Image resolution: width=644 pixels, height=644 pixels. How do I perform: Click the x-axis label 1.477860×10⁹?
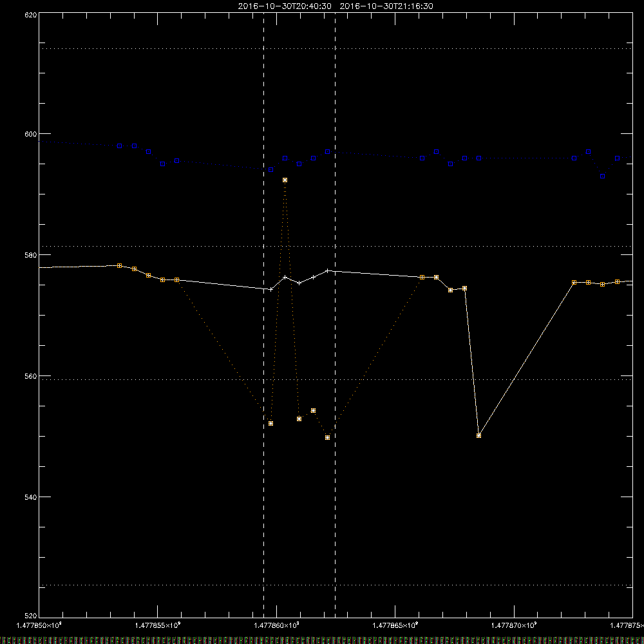coord(276,625)
